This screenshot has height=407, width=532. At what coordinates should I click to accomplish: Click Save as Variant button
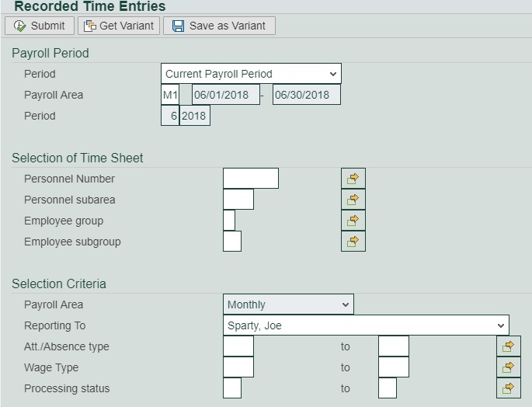click(219, 26)
